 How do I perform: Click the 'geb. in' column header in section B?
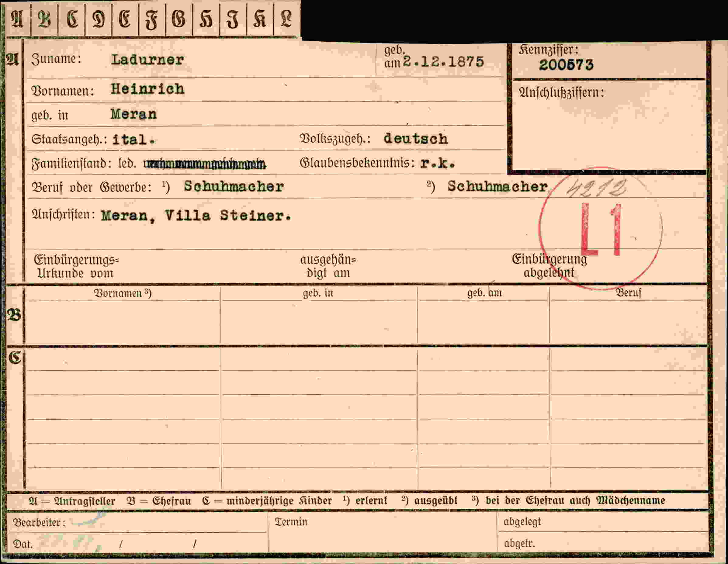pyautogui.click(x=318, y=293)
